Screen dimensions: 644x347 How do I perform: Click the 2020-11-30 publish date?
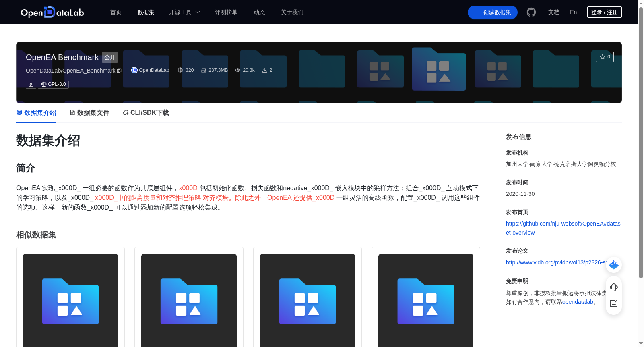coord(520,194)
